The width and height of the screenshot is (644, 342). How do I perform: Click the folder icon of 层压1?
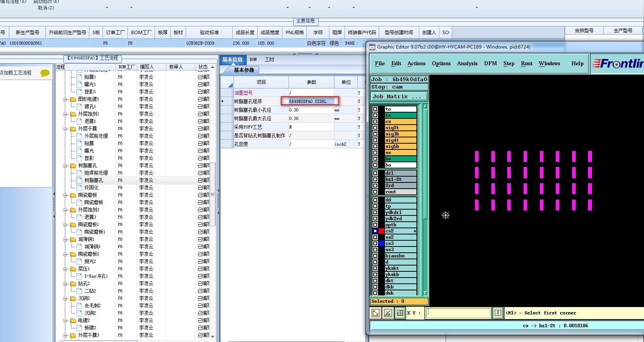tap(73, 269)
